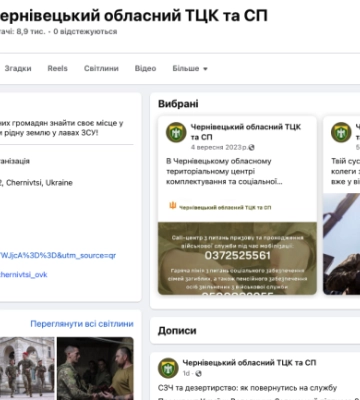Viewport: 360px width, 400px height.
Task: Open the 1d timestamp link
Action: tap(186, 373)
